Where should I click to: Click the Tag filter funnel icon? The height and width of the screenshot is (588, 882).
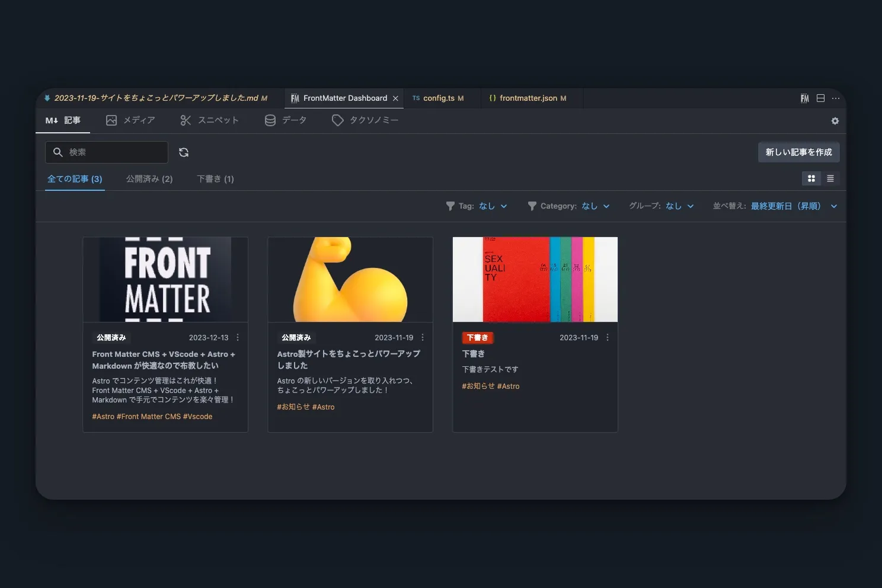pos(450,206)
